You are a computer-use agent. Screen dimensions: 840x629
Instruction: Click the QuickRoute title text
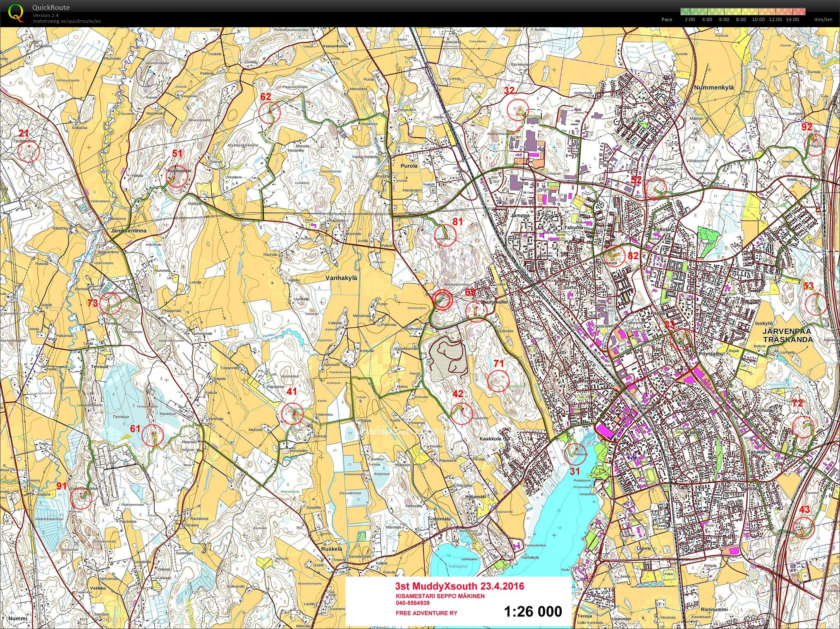pos(51,7)
